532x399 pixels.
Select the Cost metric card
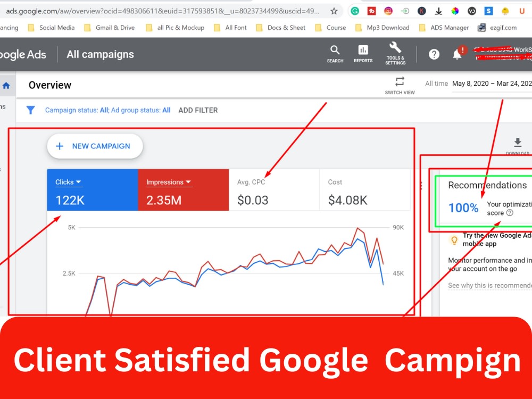[x=365, y=190]
